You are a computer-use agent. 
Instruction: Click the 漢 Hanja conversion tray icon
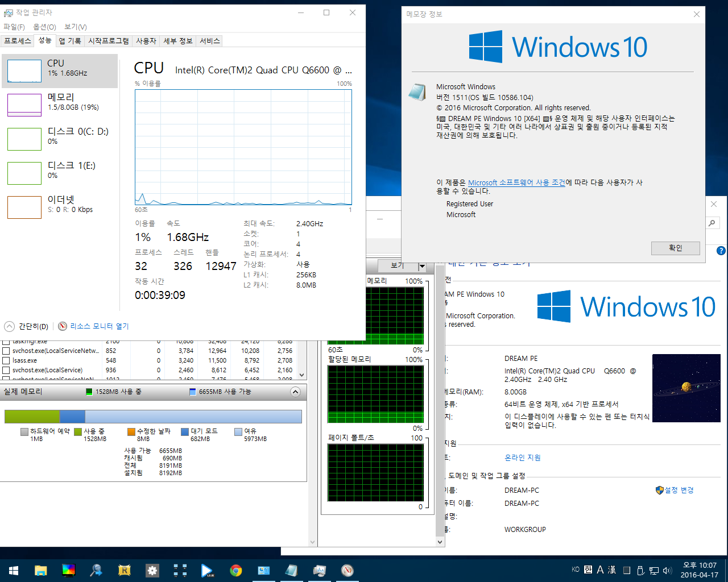click(612, 569)
